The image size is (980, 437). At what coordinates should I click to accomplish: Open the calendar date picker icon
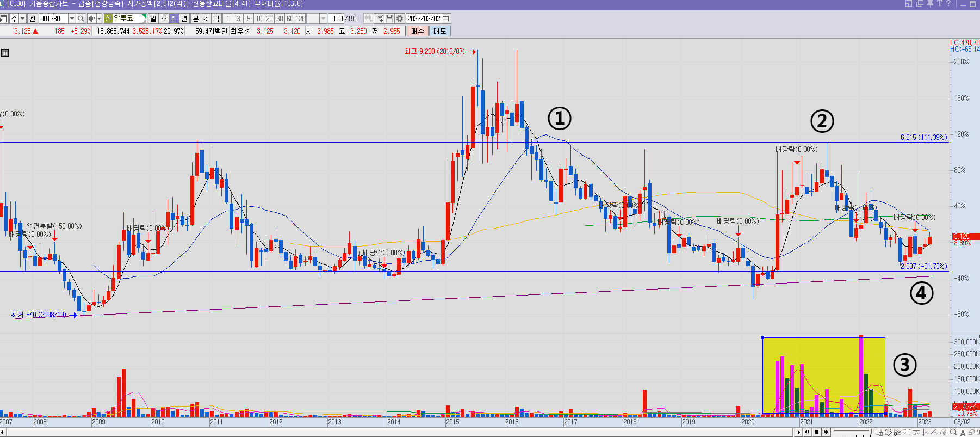tap(446, 19)
